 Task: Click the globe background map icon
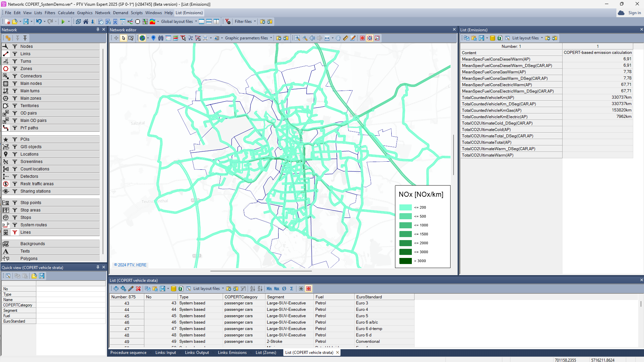click(142, 38)
